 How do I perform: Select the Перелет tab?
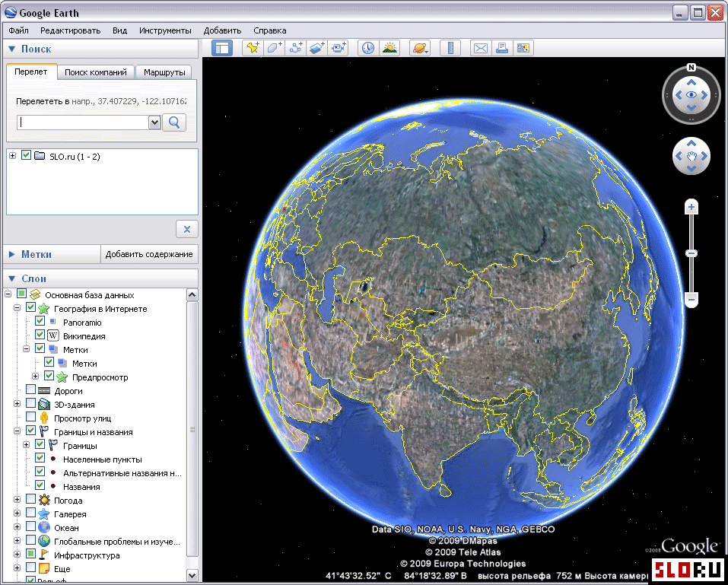[x=31, y=72]
